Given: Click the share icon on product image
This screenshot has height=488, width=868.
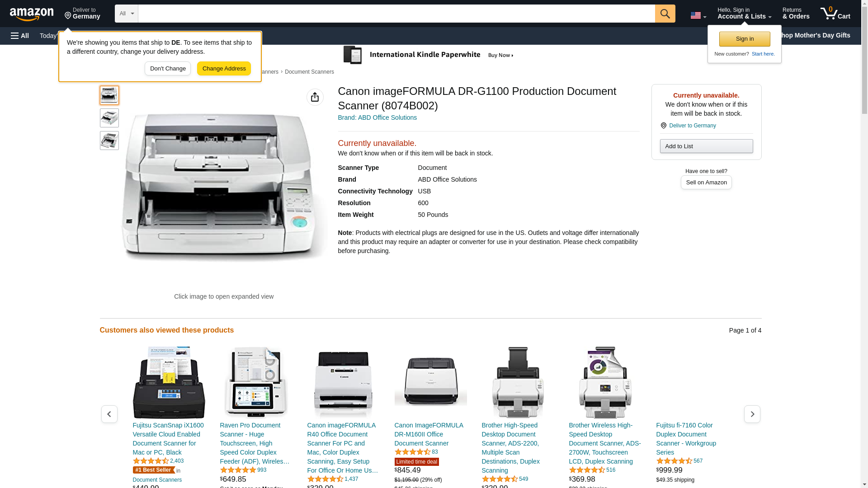Looking at the screenshot, I should click(x=315, y=97).
